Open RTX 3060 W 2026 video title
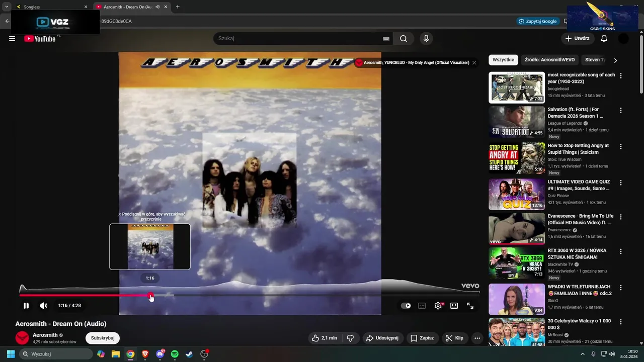This screenshot has height=362, width=644. coord(577,254)
